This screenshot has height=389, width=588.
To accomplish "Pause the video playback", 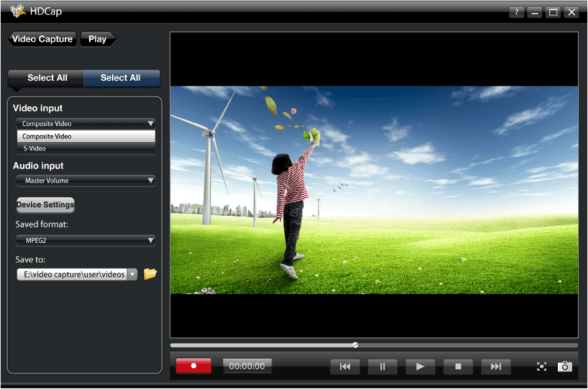I will [x=383, y=367].
